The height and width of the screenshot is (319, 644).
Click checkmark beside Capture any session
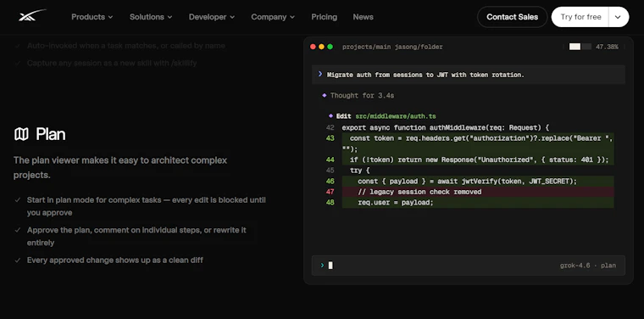17,64
